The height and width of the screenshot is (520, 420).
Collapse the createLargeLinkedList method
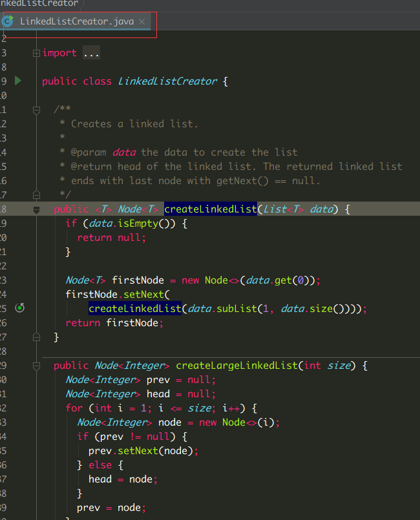click(x=36, y=366)
